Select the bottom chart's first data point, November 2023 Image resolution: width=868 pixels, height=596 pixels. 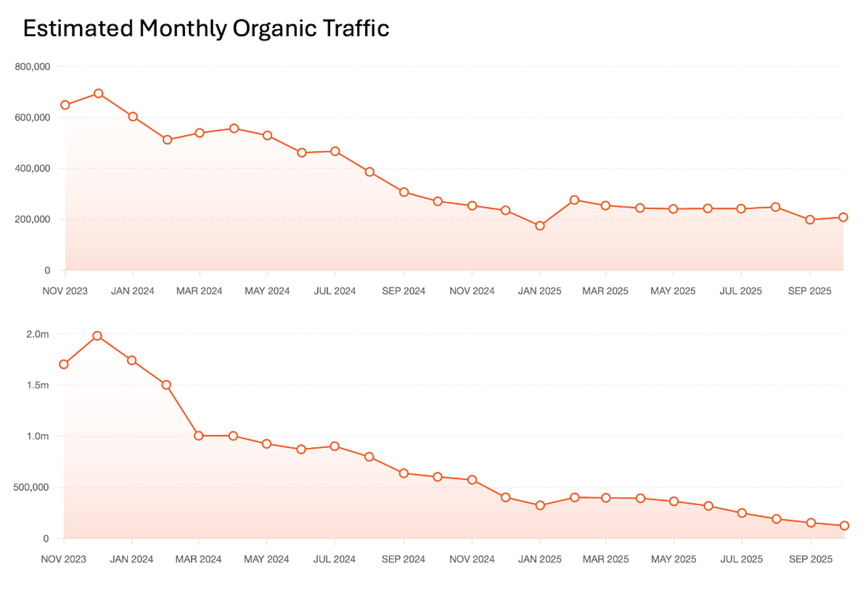tap(64, 364)
